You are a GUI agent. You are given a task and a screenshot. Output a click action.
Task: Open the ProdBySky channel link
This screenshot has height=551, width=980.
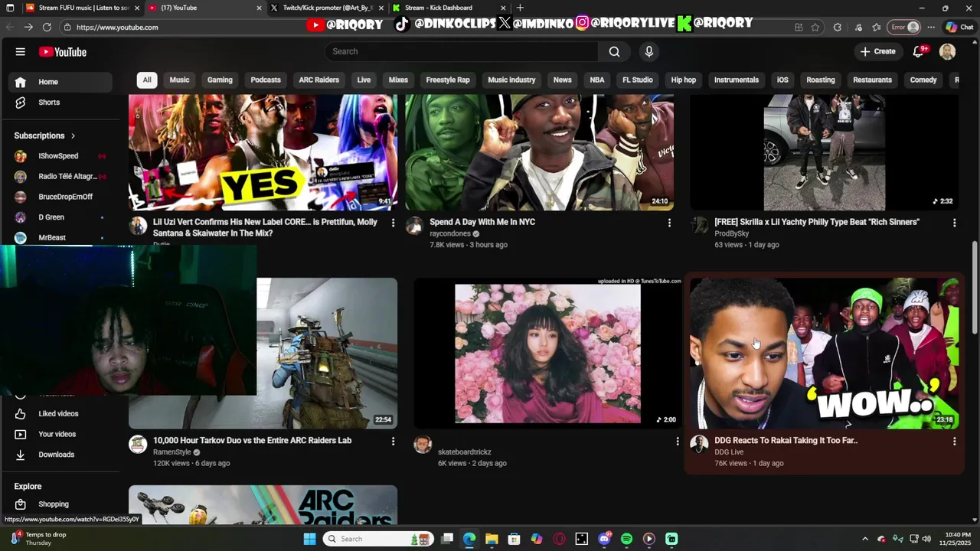coord(731,233)
